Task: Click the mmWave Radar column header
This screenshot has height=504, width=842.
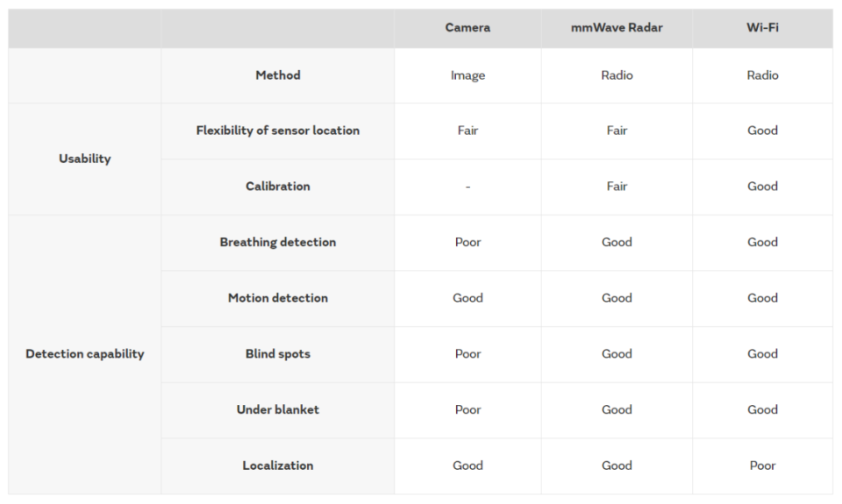Action: 617,28
